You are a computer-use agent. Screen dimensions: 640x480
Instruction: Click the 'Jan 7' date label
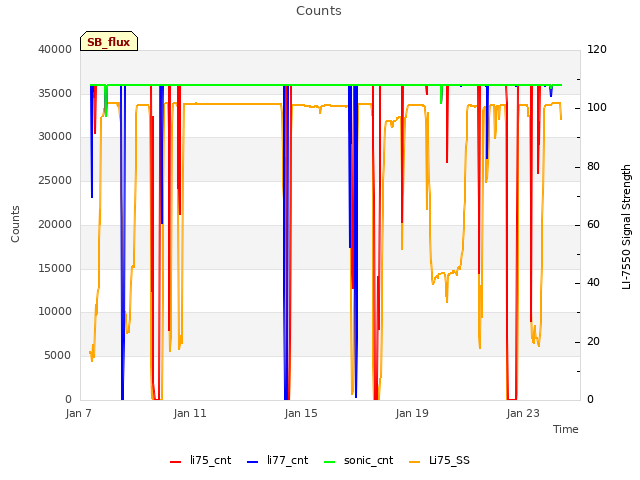(x=78, y=413)
